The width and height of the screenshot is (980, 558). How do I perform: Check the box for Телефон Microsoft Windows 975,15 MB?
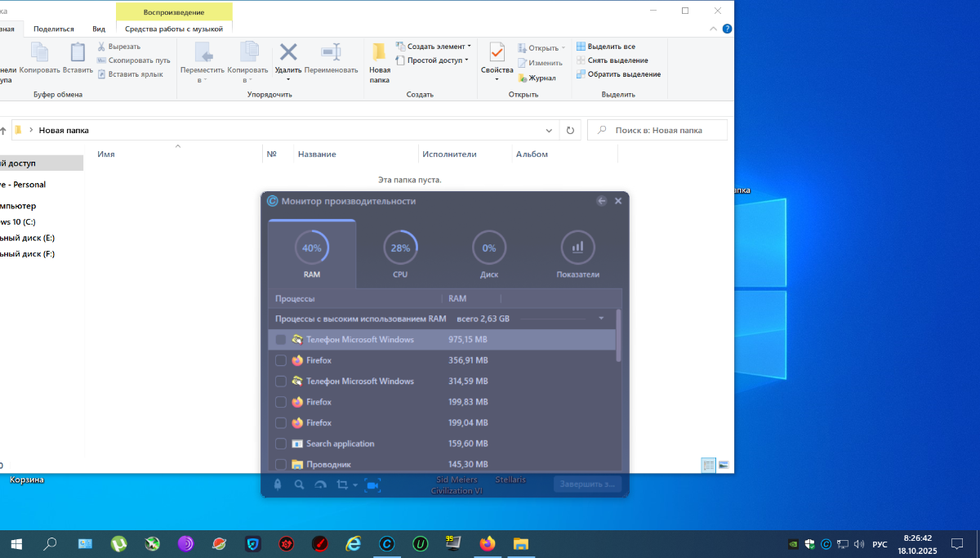(x=281, y=340)
